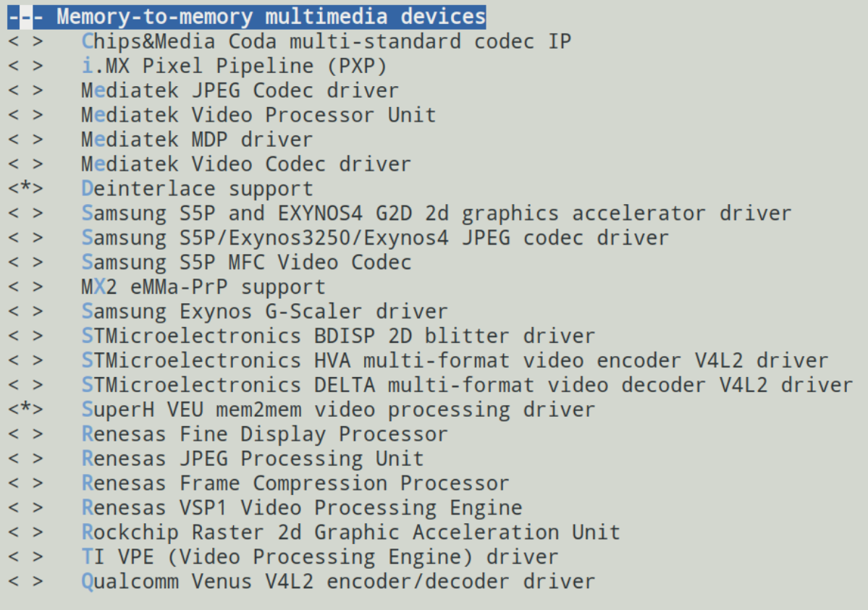868x610 pixels.
Task: Choose Samsung S5P/Exynos3250/Exynos4 JPEG codec driver
Action: 375,238
